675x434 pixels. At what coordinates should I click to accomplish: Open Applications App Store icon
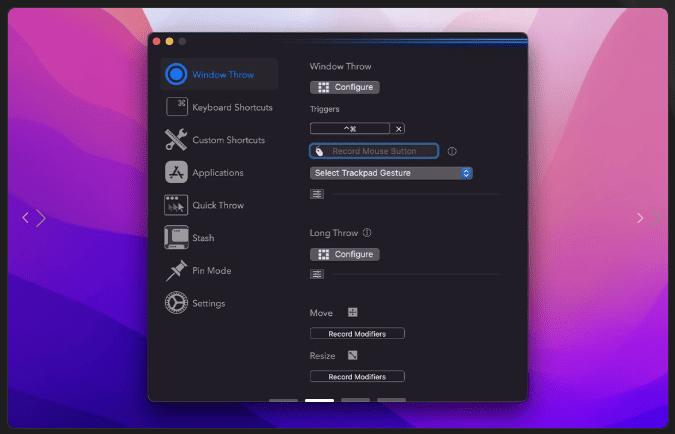point(176,172)
